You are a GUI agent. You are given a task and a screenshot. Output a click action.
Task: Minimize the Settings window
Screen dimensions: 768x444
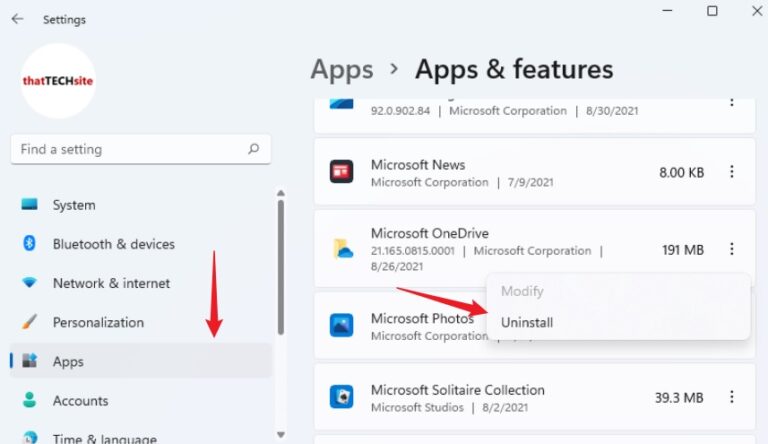pyautogui.click(x=667, y=10)
